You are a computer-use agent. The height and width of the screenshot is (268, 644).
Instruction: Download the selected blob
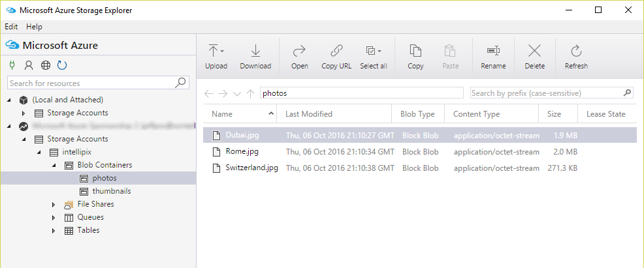pyautogui.click(x=255, y=57)
